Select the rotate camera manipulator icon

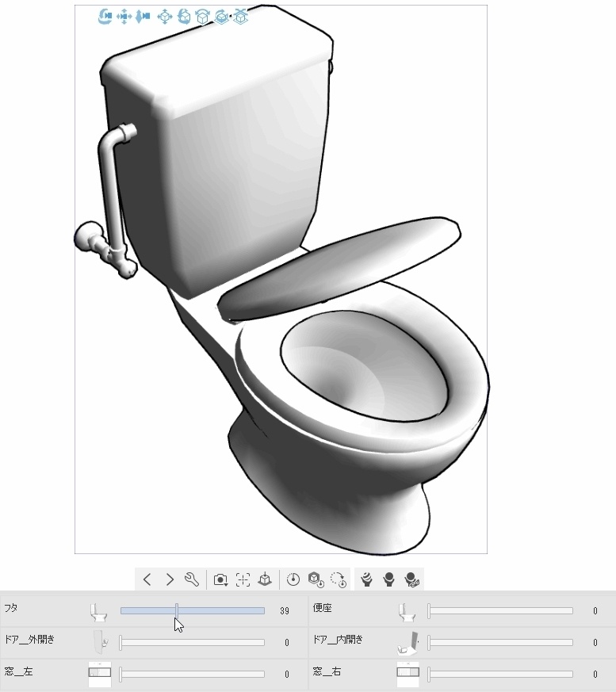pyautogui.click(x=105, y=17)
